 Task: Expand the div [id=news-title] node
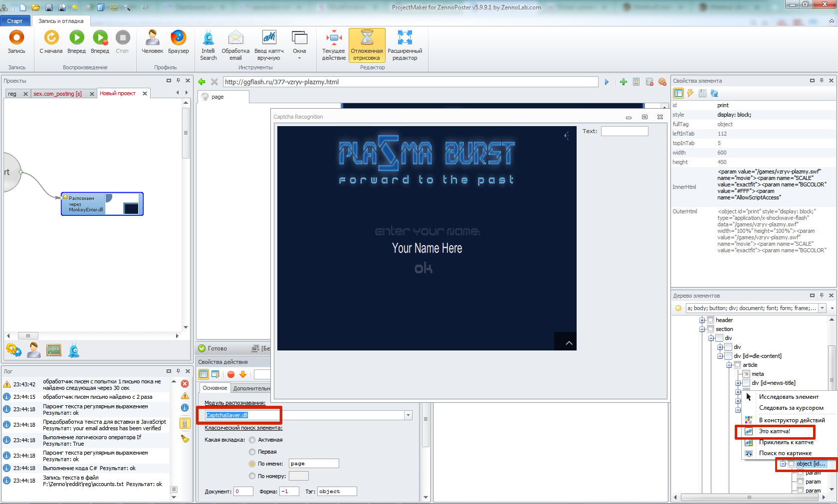pos(738,383)
